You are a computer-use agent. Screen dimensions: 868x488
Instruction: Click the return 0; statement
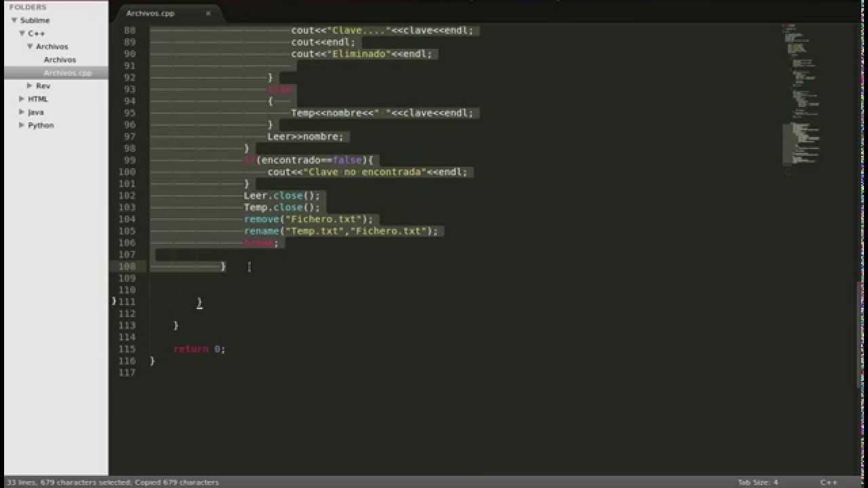[x=199, y=349]
